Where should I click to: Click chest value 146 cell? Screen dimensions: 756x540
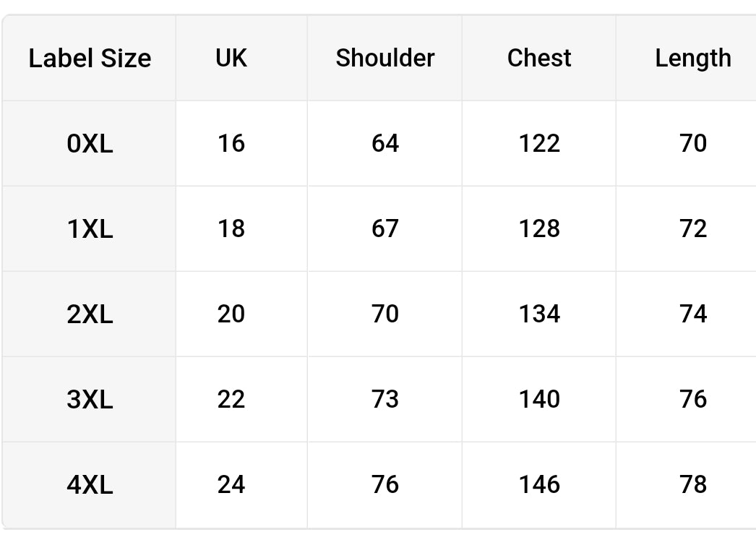point(539,485)
